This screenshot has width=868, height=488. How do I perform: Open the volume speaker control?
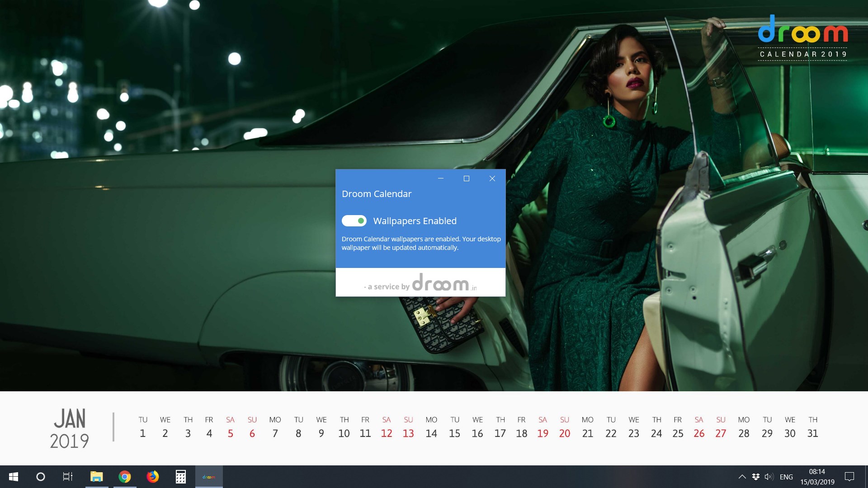[769, 477]
